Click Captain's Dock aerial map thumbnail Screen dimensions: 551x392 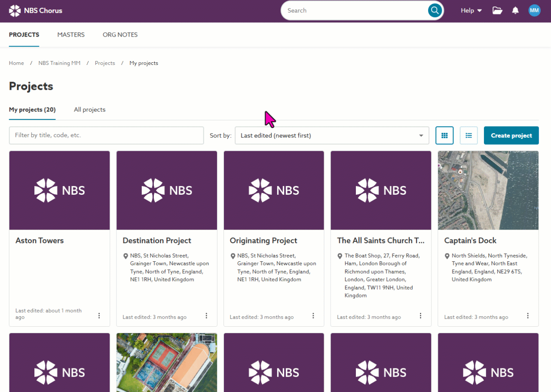tap(488, 190)
